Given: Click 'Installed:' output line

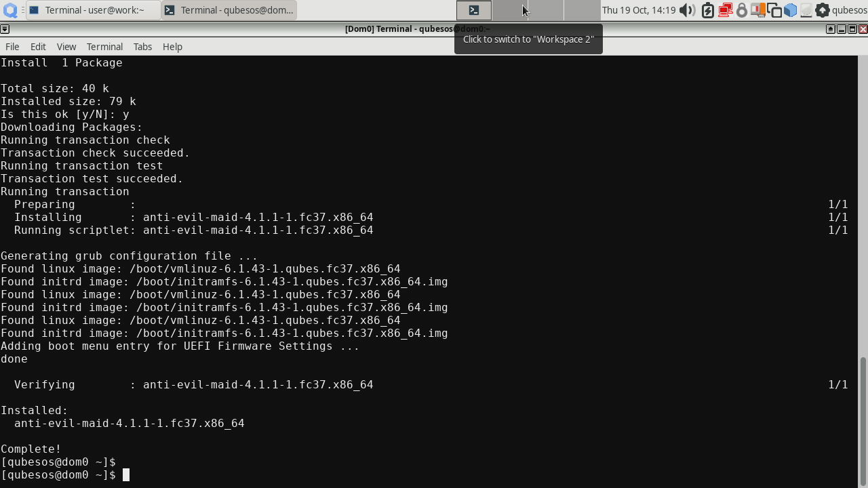Looking at the screenshot, I should [35, 411].
